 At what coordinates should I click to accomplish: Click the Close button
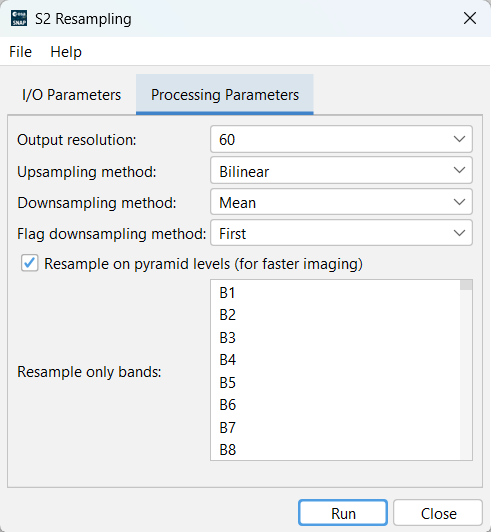(x=438, y=513)
